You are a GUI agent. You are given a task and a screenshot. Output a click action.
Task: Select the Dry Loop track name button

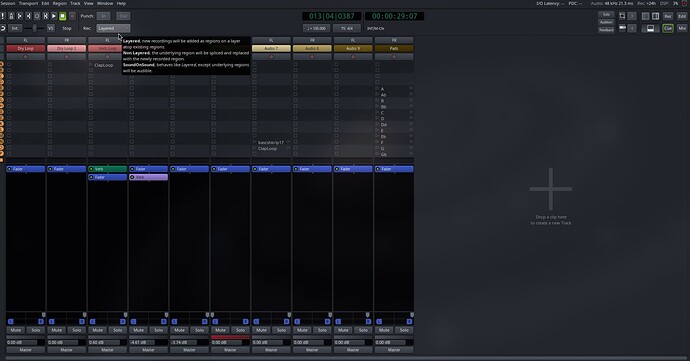[x=26, y=48]
